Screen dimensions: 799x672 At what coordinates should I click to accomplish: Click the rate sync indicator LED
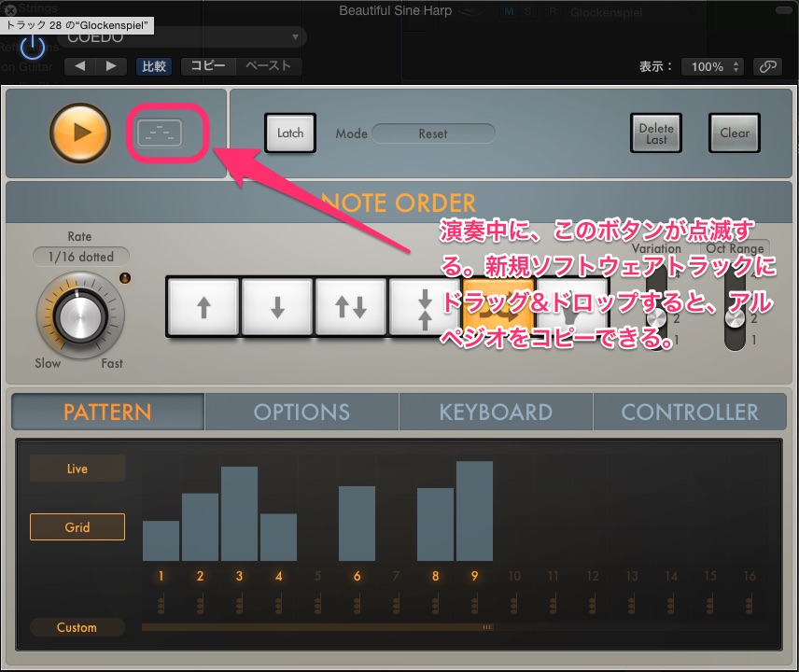[x=125, y=278]
